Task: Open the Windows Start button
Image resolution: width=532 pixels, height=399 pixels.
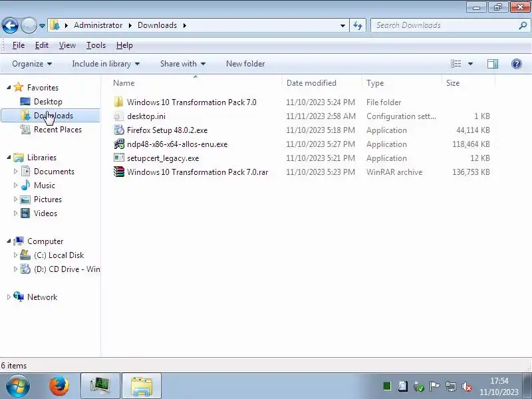Action: (17, 386)
